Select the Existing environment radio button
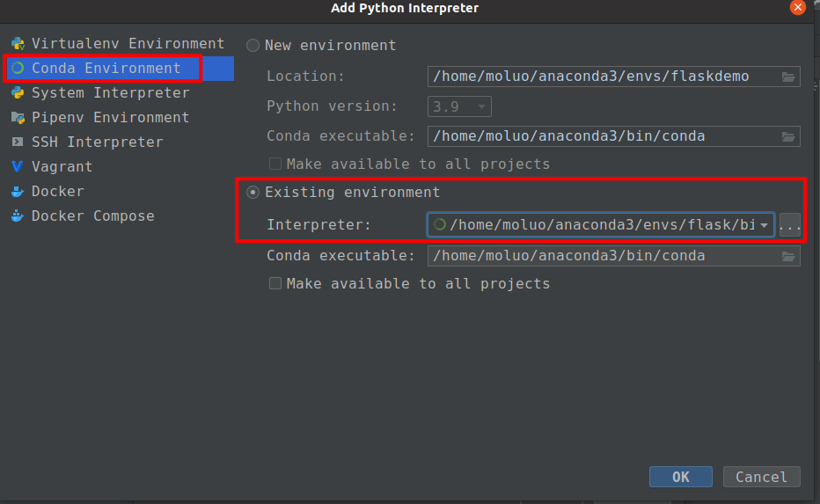The height and width of the screenshot is (504, 820). 253,193
